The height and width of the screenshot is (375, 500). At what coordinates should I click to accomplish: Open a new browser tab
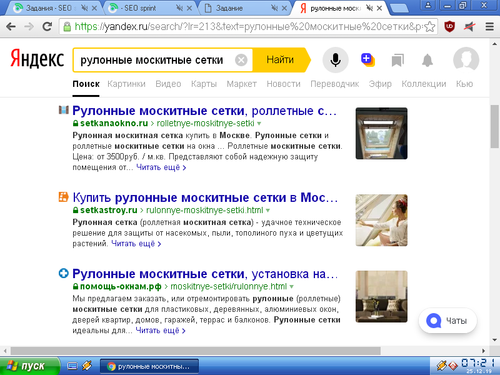(398, 8)
